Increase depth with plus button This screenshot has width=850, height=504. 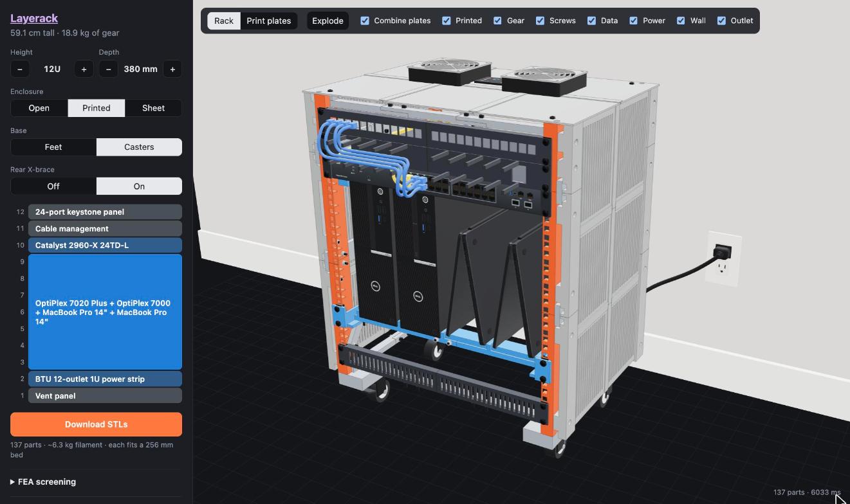(x=172, y=69)
